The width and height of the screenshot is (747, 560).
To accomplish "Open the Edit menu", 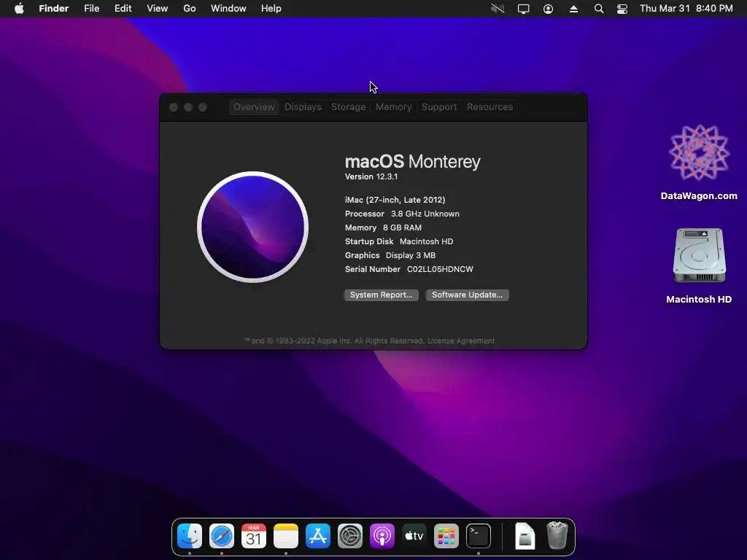I will 123,9.
